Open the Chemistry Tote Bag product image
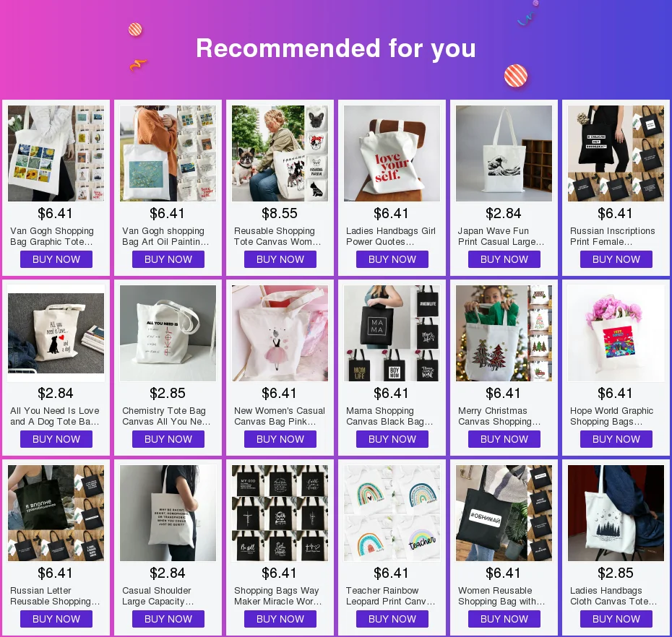Image resolution: width=672 pixels, height=637 pixels. pos(168,333)
